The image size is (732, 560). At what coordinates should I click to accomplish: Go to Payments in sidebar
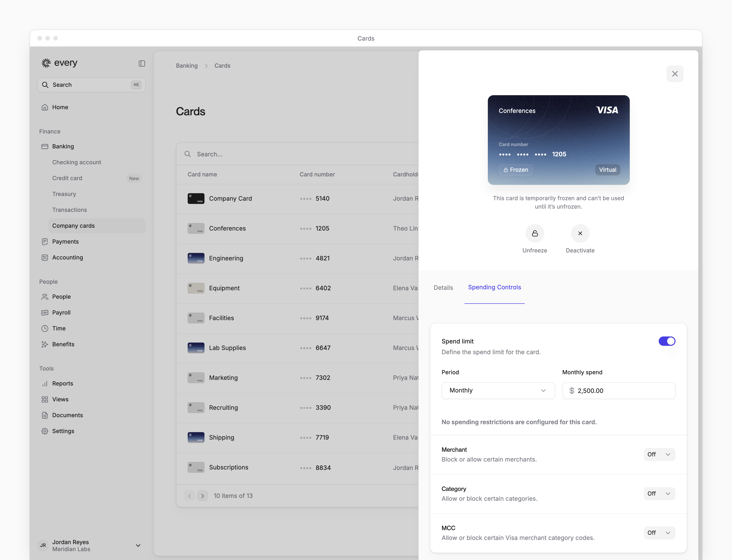pos(91,241)
